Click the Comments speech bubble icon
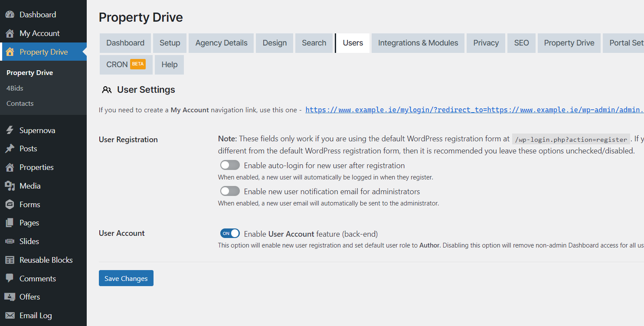 point(10,279)
